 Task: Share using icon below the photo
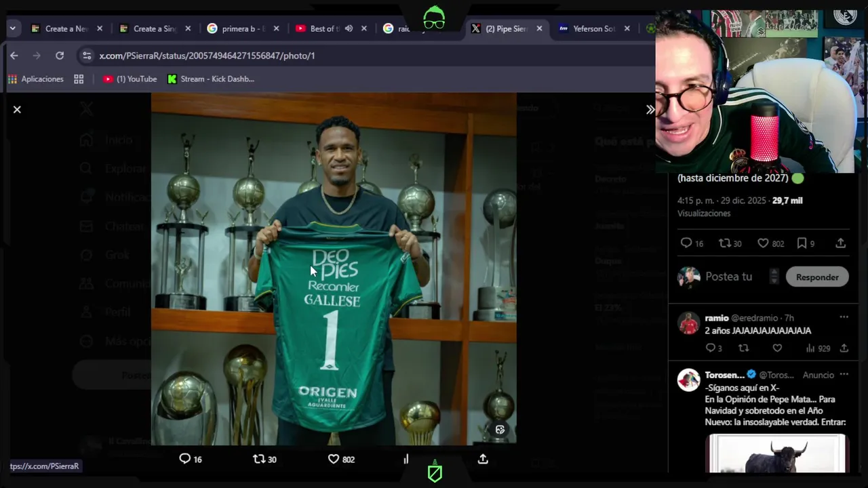click(x=483, y=459)
